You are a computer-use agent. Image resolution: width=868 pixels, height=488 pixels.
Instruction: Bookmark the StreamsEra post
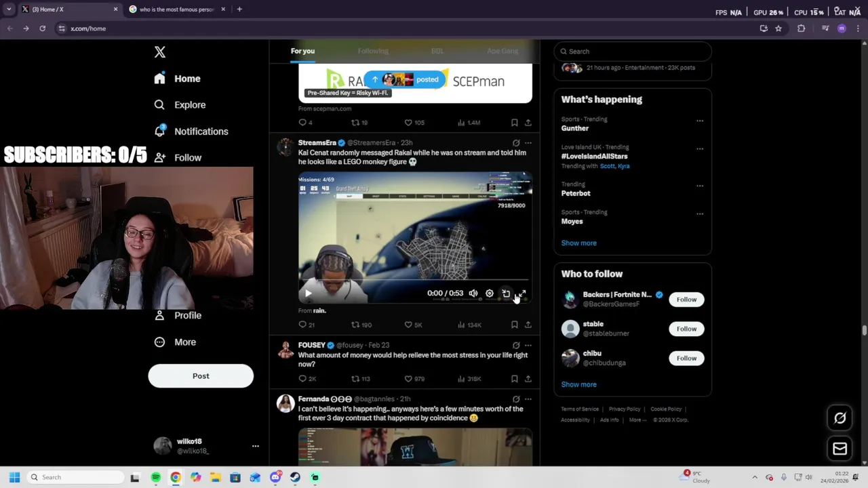[515, 325]
